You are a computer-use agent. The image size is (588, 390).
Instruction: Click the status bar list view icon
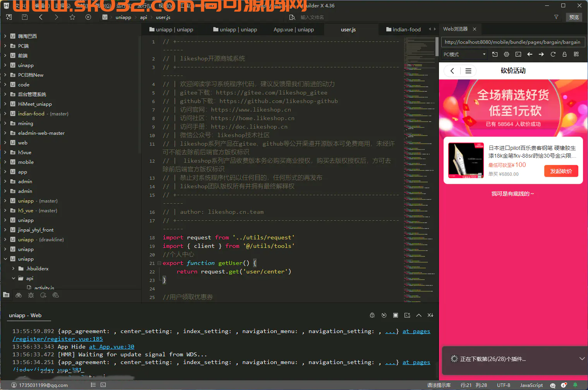pyautogui.click(x=93, y=385)
